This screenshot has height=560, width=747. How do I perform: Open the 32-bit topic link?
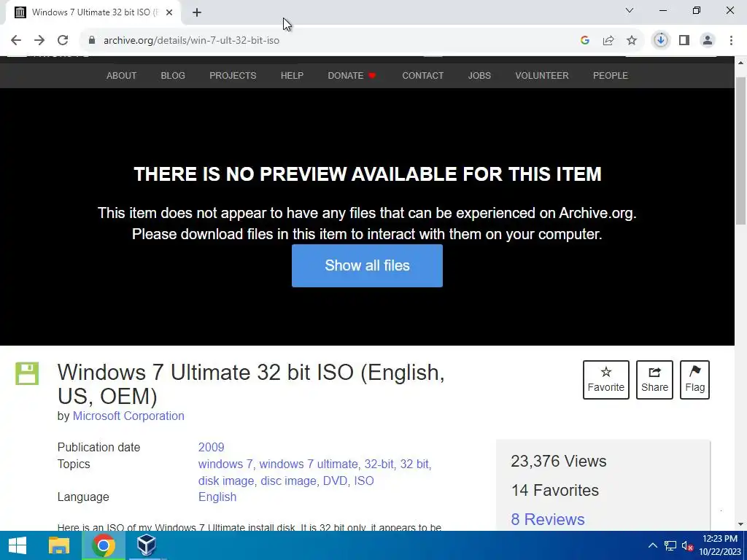[379, 464]
